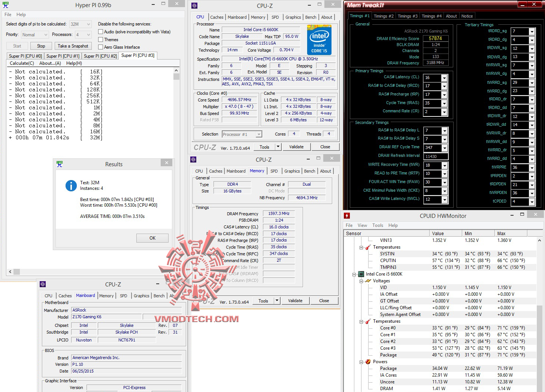Click the DRAM Efficiency Score value 57874
The height and width of the screenshot is (392, 545).
point(435,38)
